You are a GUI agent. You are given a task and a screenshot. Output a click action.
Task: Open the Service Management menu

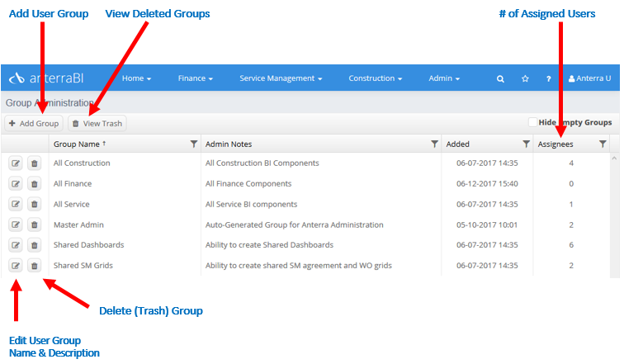(x=281, y=78)
